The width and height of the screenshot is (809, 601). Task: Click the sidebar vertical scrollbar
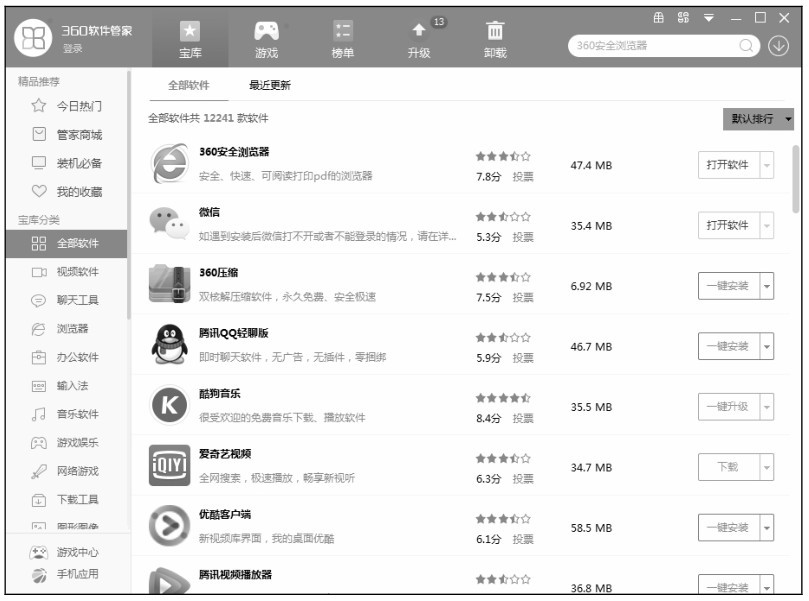[129, 195]
